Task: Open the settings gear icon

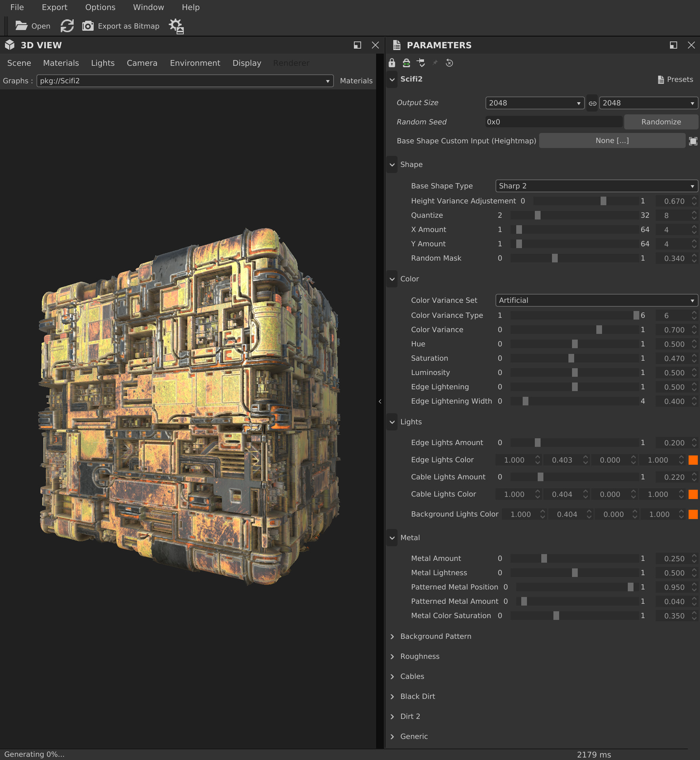Action: tap(176, 26)
